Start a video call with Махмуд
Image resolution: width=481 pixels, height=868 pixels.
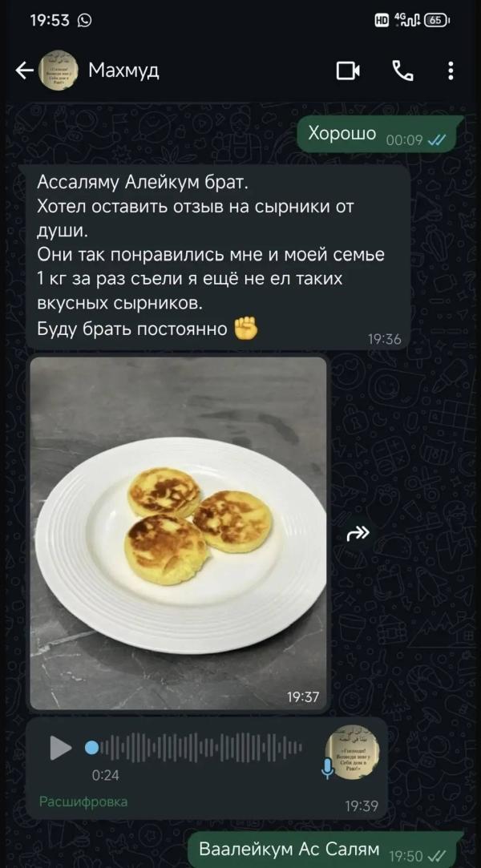pyautogui.click(x=348, y=71)
